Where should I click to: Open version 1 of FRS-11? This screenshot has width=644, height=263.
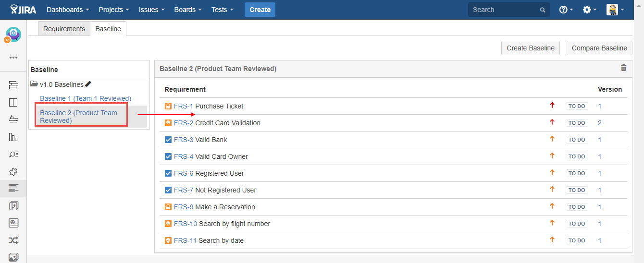[x=600, y=240]
